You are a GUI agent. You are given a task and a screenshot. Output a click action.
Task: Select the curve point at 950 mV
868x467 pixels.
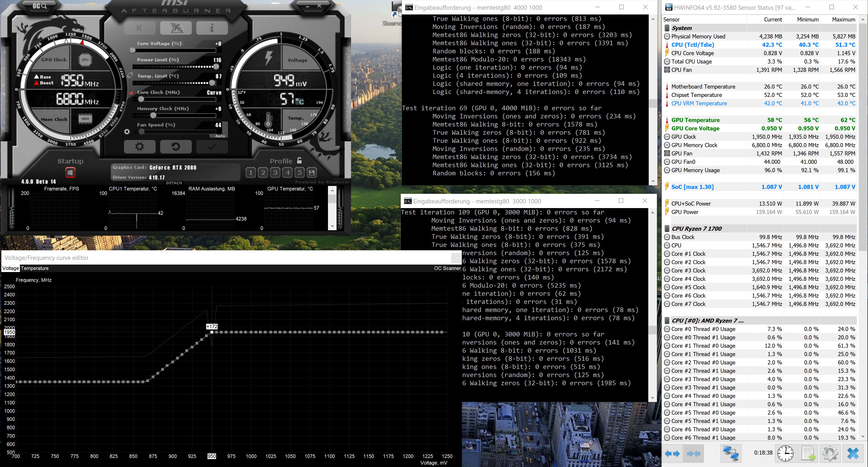coord(212,332)
